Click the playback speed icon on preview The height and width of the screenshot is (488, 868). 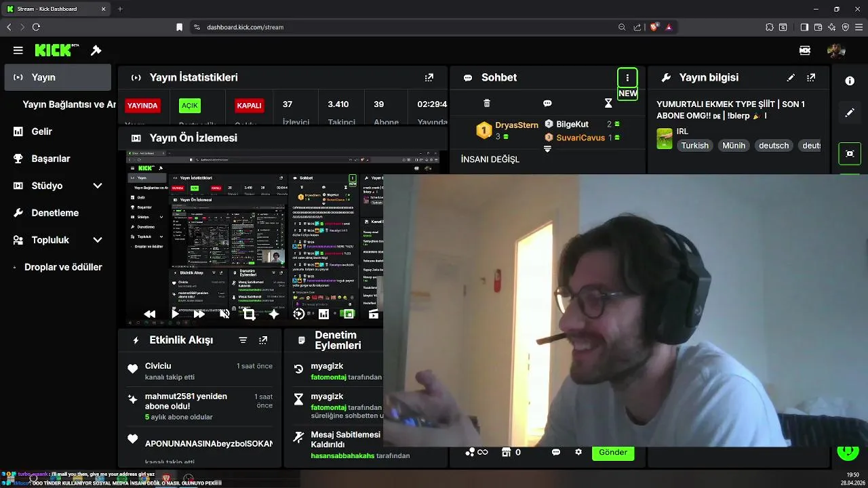[x=298, y=314]
